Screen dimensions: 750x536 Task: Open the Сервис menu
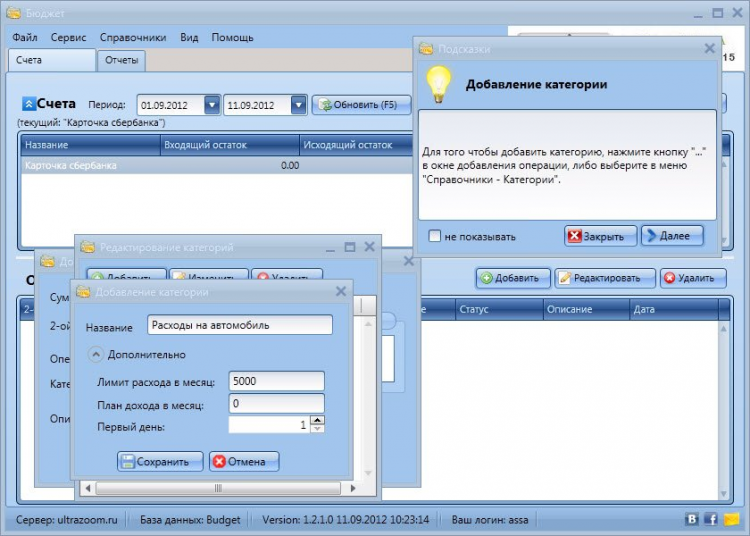click(x=68, y=37)
